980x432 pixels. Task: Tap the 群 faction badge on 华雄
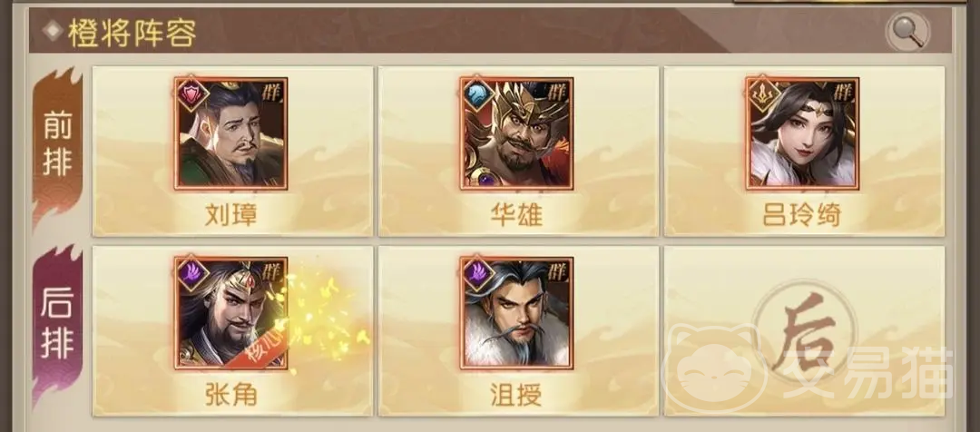tap(558, 92)
